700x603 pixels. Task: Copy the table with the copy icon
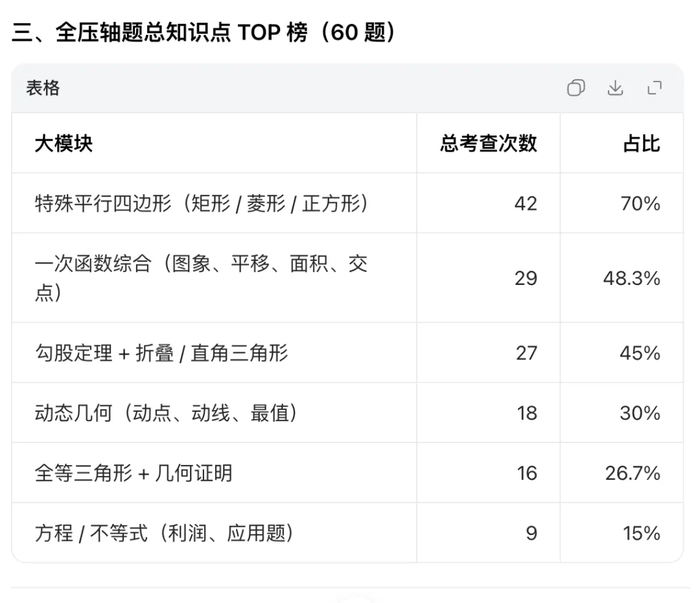pyautogui.click(x=576, y=88)
